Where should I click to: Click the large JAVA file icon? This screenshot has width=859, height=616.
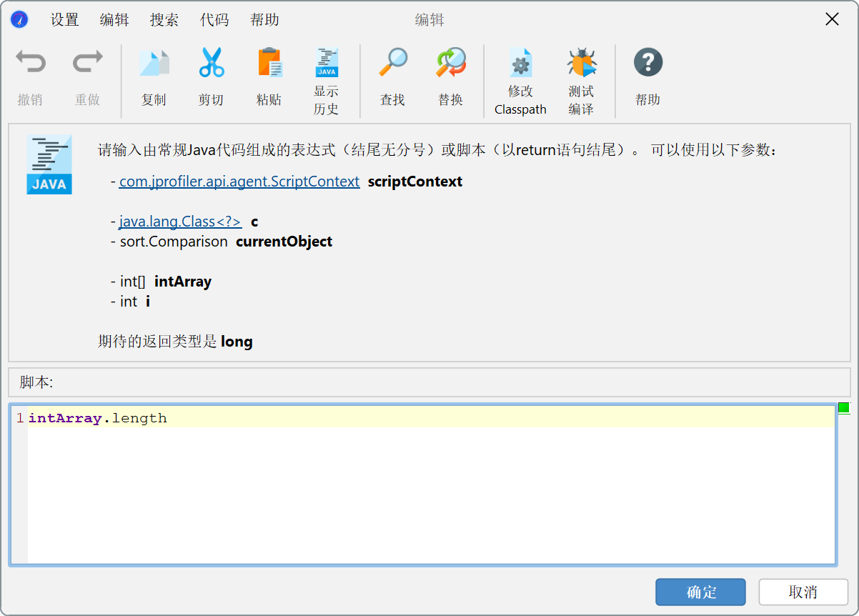pos(49,164)
